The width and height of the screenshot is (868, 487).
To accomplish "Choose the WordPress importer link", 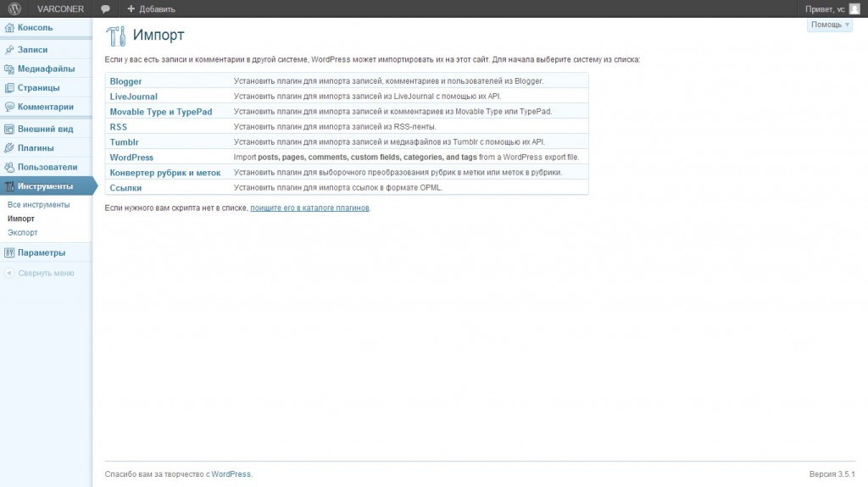I will pos(131,158).
